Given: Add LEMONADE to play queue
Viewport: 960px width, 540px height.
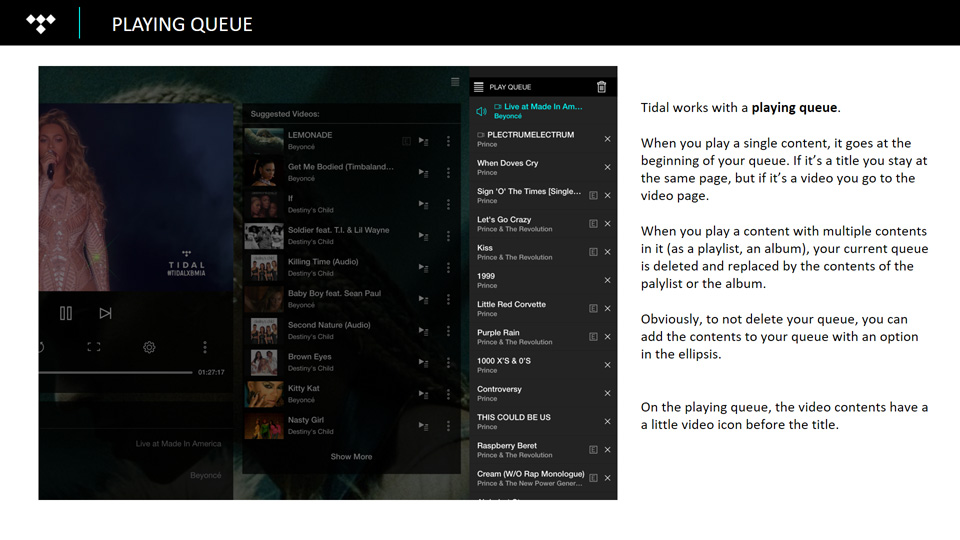Looking at the screenshot, I should (x=423, y=141).
